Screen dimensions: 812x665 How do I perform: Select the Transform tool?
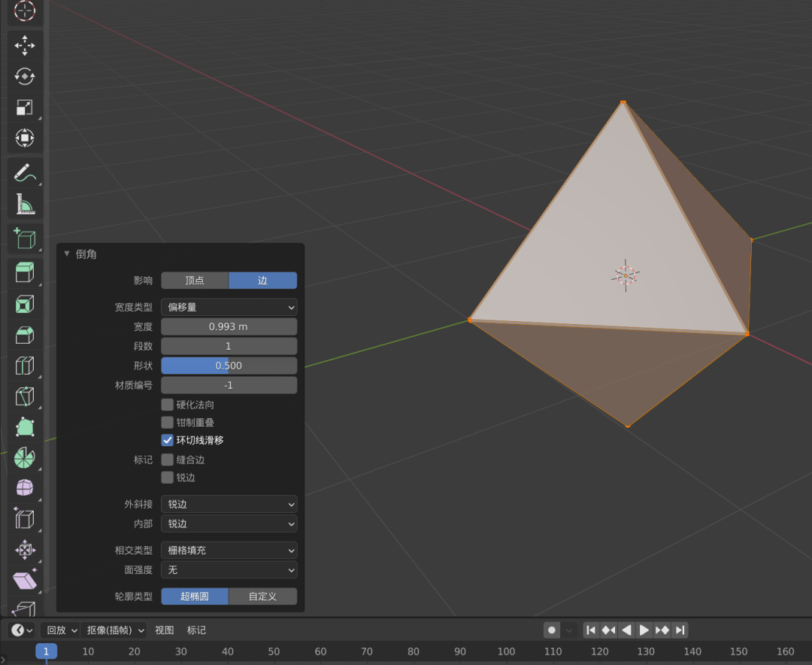coord(24,138)
